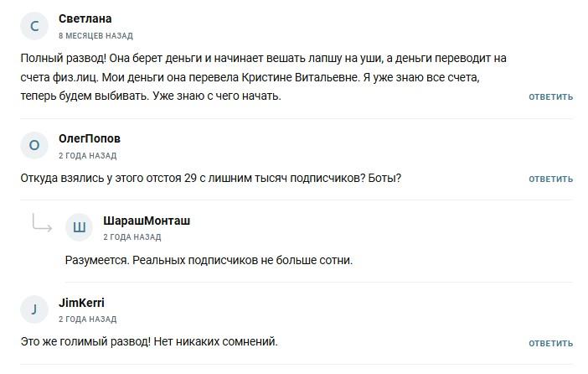Click the 'Это же голимый развод' comment text
The height and width of the screenshot is (374, 588).
(x=148, y=341)
